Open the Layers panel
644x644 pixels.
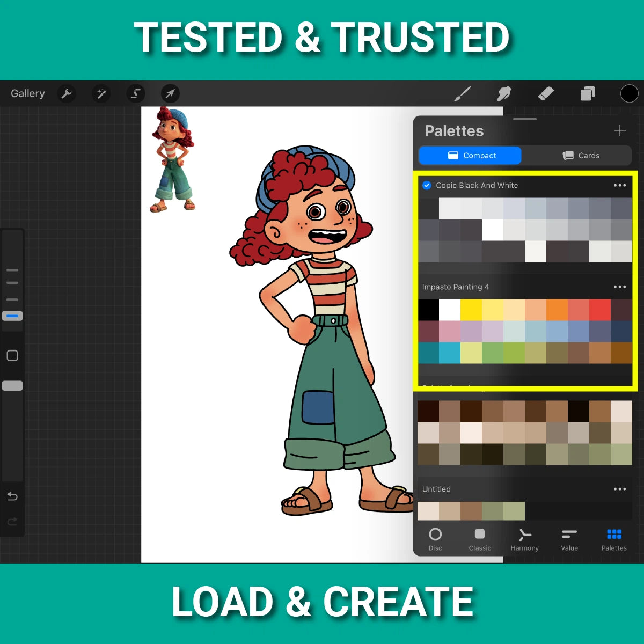click(588, 94)
